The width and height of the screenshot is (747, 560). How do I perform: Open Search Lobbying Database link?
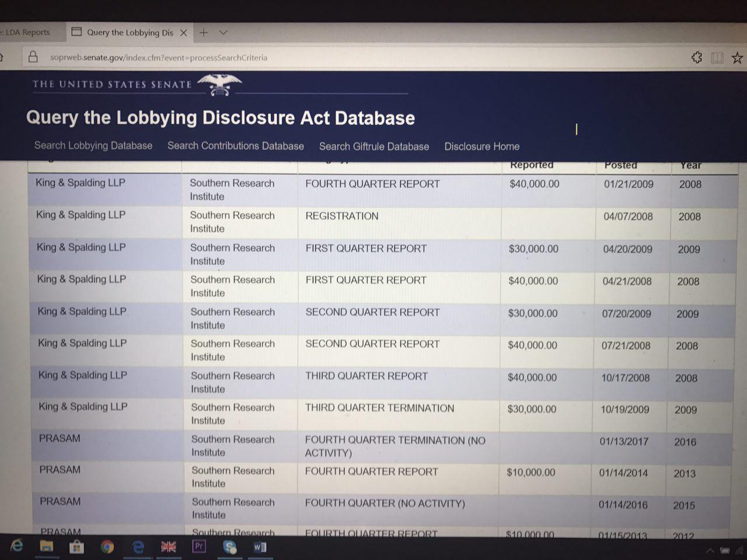coord(93,145)
